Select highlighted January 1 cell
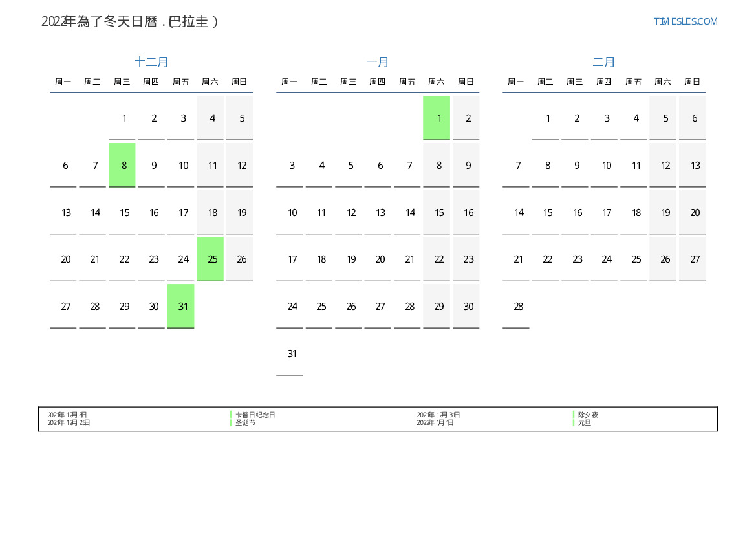The image size is (756, 535). [x=437, y=118]
